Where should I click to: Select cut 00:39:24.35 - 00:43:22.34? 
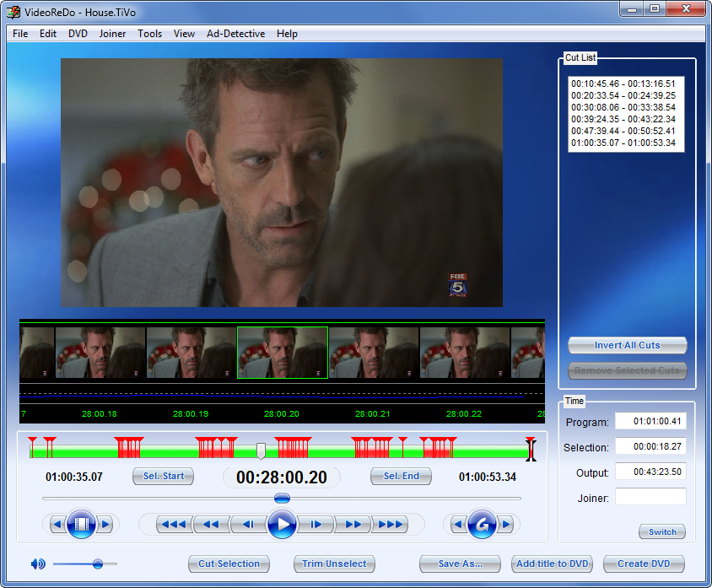tap(623, 119)
